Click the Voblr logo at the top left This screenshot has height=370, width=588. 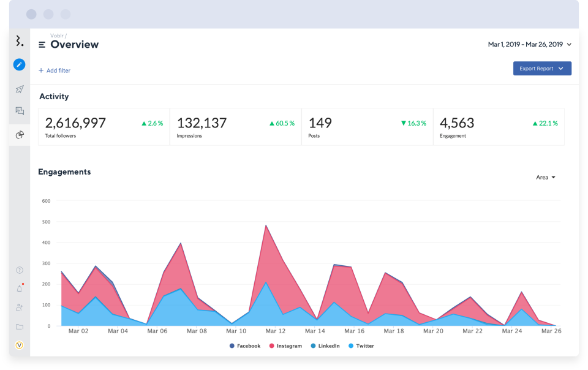[x=17, y=40]
